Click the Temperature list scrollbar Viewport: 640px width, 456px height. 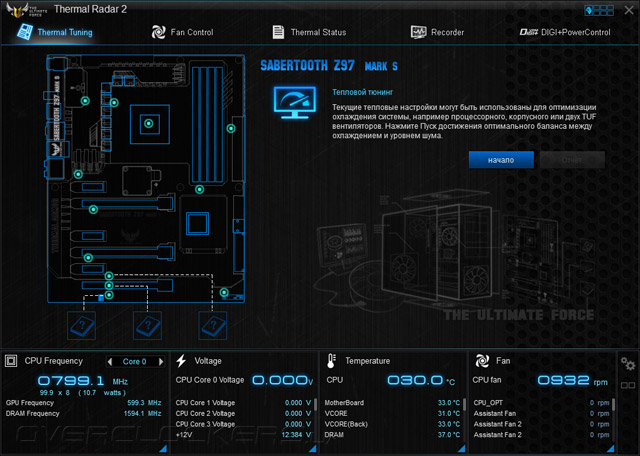464,404
